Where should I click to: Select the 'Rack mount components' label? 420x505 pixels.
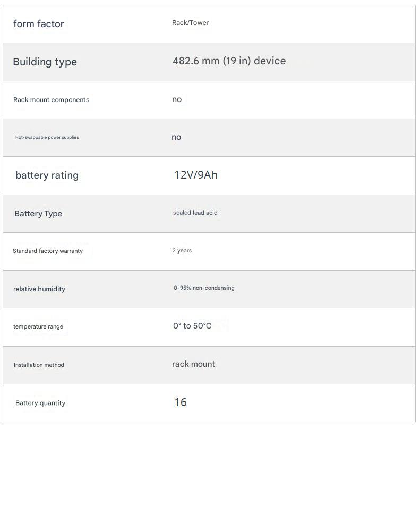51,100
